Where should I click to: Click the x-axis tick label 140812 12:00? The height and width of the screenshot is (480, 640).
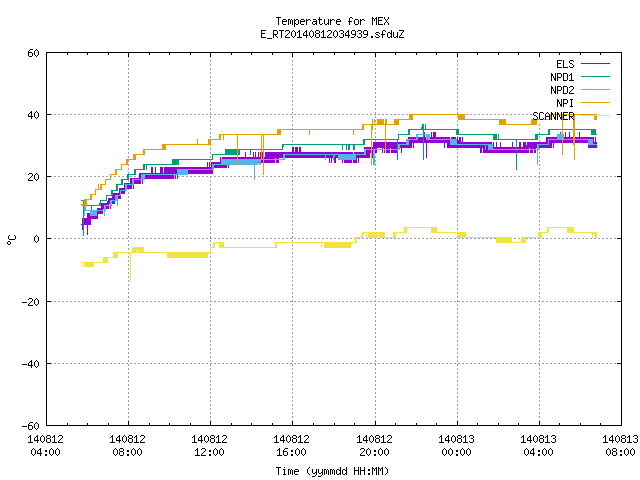209,446
